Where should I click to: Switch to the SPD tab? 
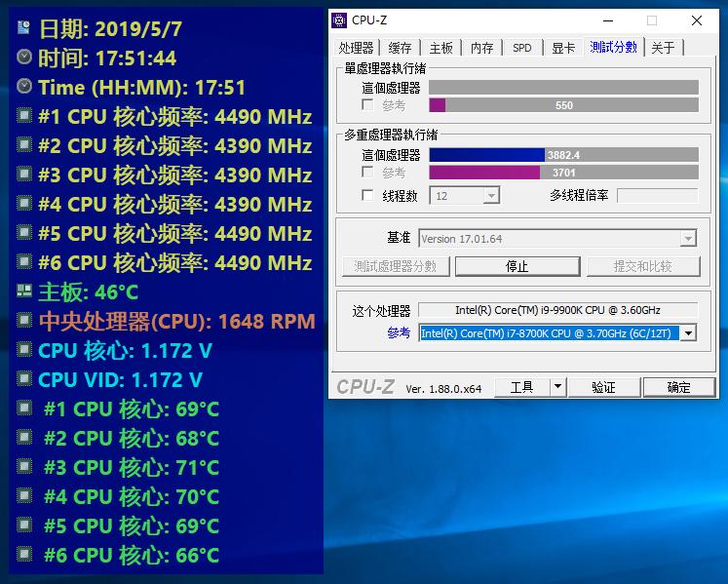[522, 48]
